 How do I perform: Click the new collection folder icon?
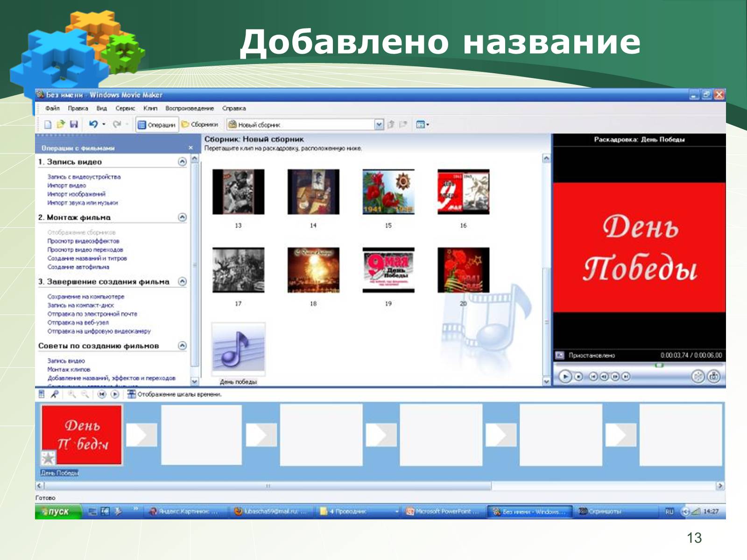point(403,125)
